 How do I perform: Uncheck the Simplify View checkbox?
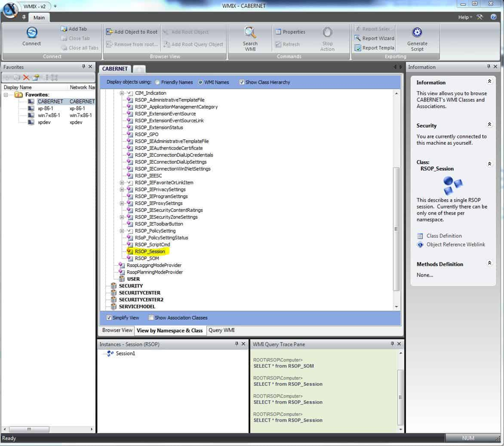point(109,318)
